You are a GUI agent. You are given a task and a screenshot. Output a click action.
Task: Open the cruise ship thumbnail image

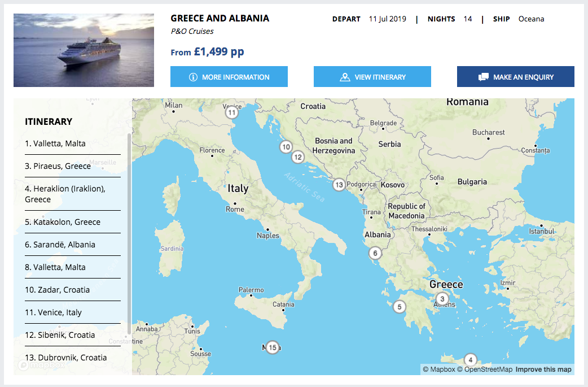(84, 50)
